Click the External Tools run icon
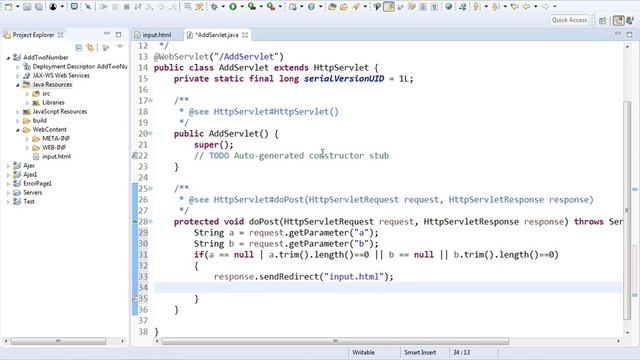640x360 pixels. pyautogui.click(x=271, y=7)
